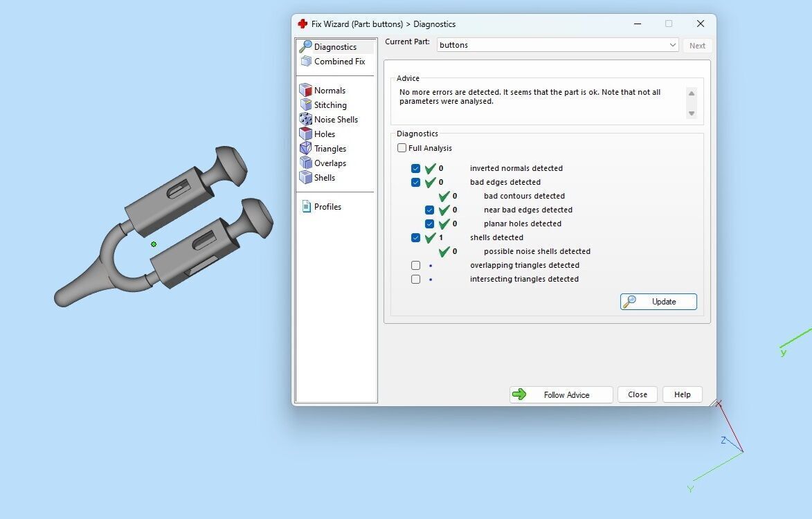Click the Update magnifier icon

(x=629, y=301)
